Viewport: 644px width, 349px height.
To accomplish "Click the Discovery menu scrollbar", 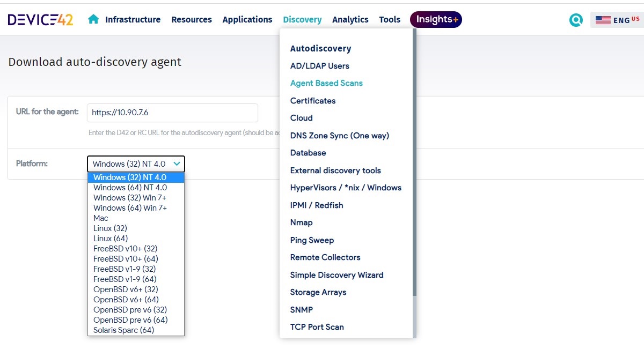I will click(x=414, y=162).
